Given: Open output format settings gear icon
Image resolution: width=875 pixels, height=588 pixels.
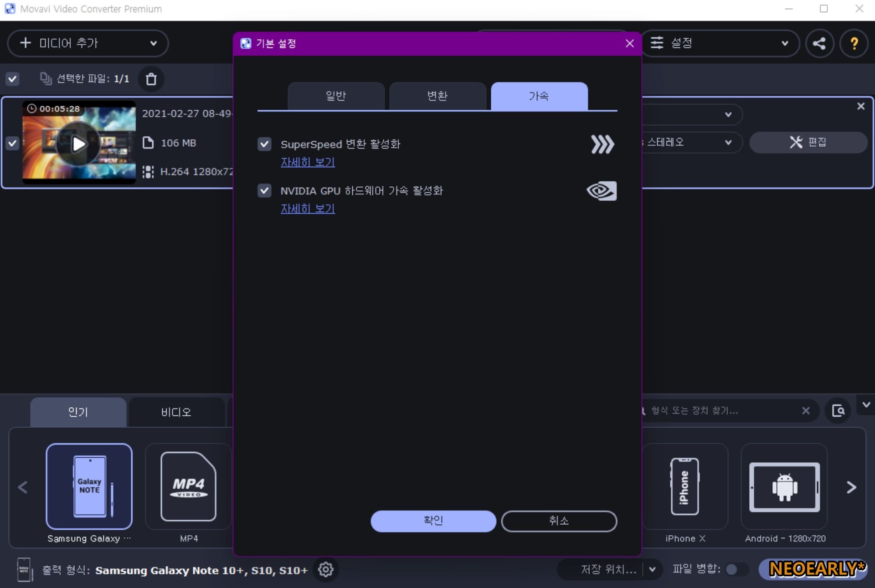Looking at the screenshot, I should coord(325,569).
